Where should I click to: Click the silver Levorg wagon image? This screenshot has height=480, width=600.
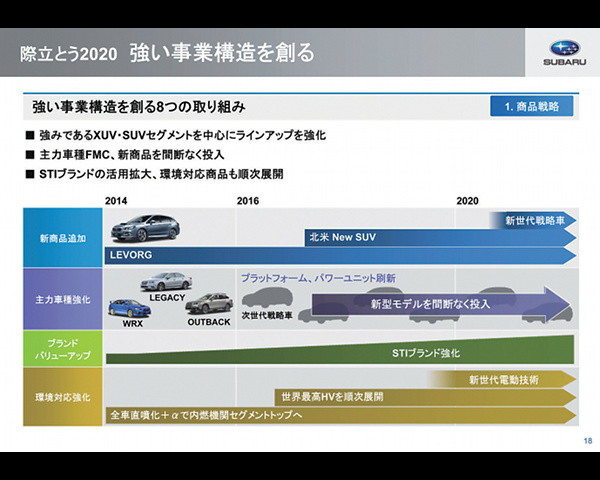(x=147, y=229)
